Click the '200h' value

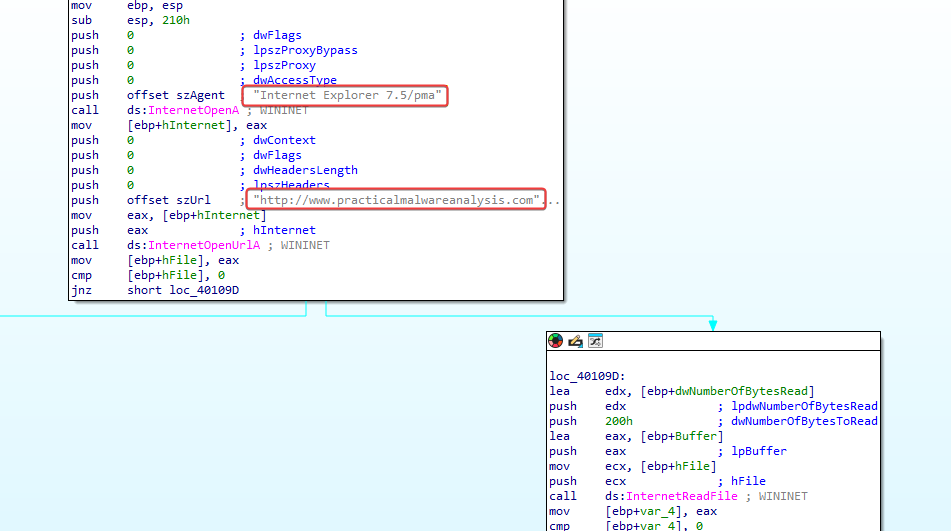click(x=619, y=421)
